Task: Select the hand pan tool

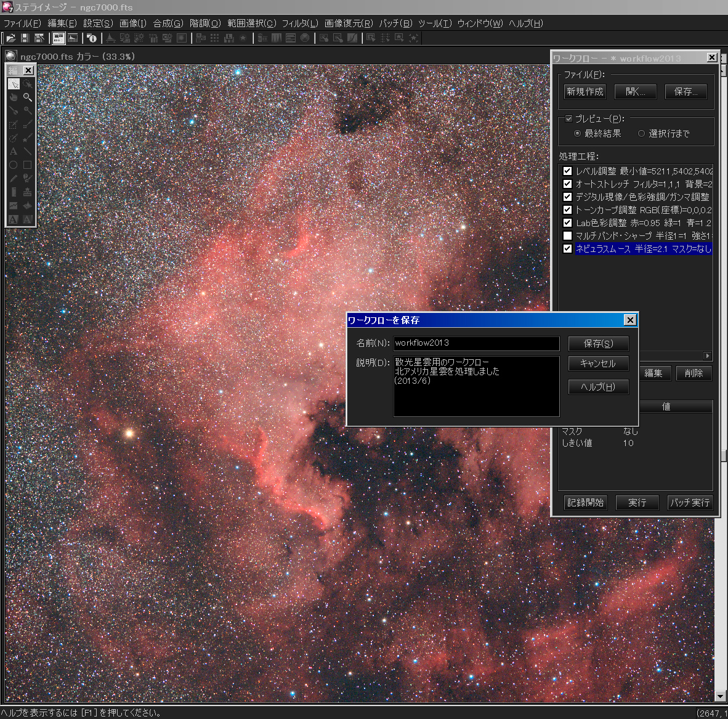Action: [14, 97]
